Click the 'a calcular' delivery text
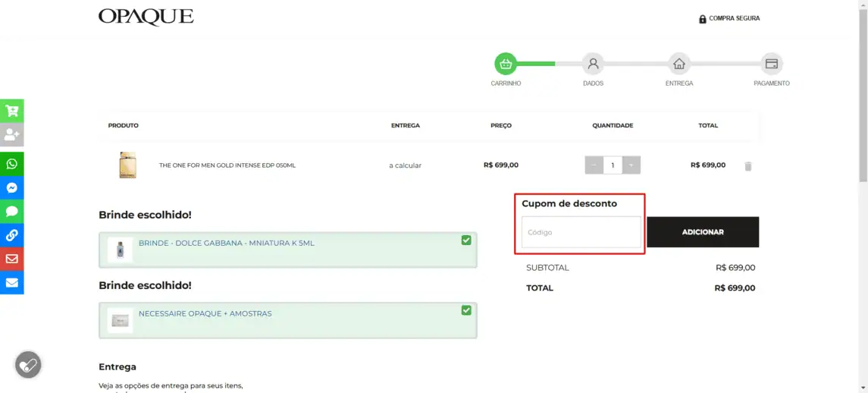Screen dimensions: 868x393 pyautogui.click(x=406, y=165)
